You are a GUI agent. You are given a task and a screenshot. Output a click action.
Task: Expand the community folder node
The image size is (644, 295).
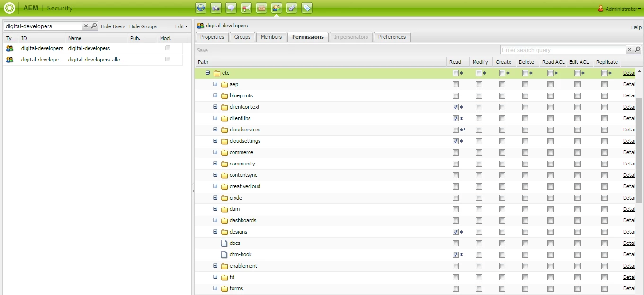tap(215, 164)
